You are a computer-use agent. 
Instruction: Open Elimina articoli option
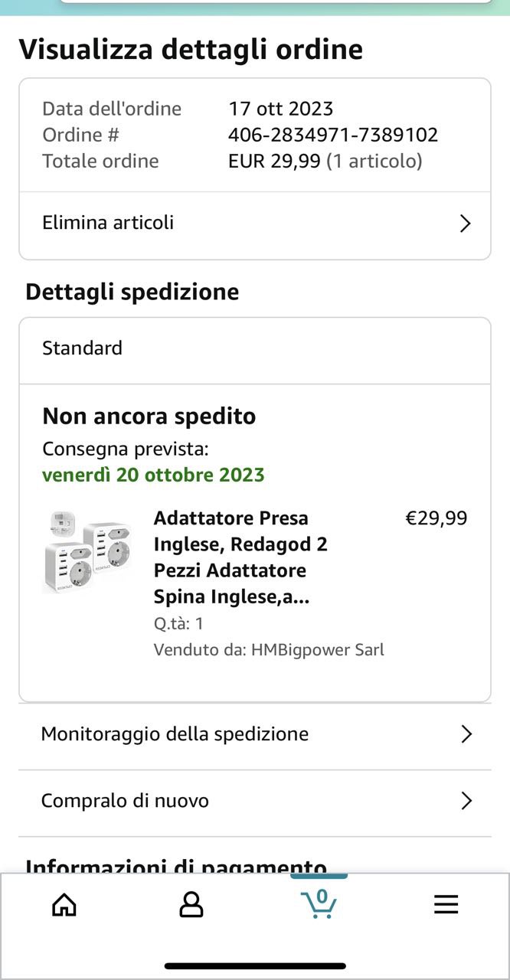[x=255, y=224]
